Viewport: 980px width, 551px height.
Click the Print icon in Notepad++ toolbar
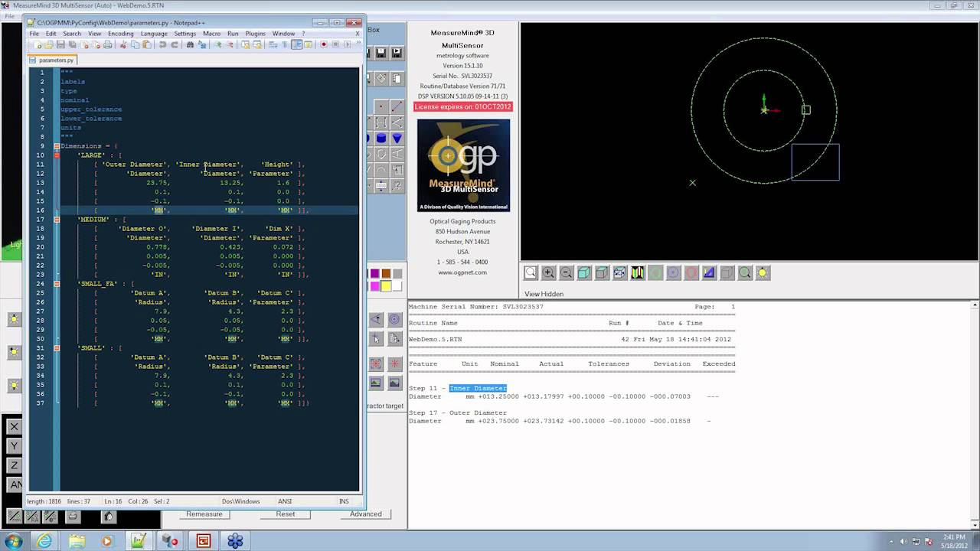107,44
